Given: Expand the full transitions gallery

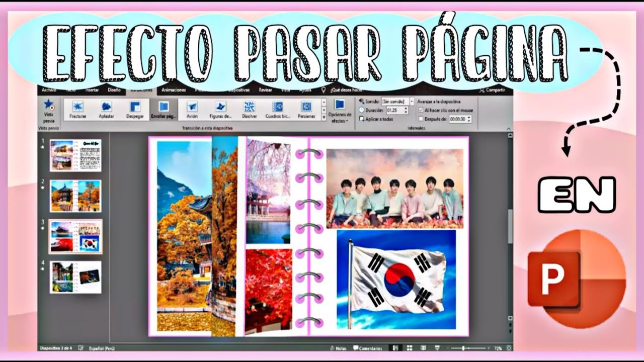Looking at the screenshot, I should 324,118.
